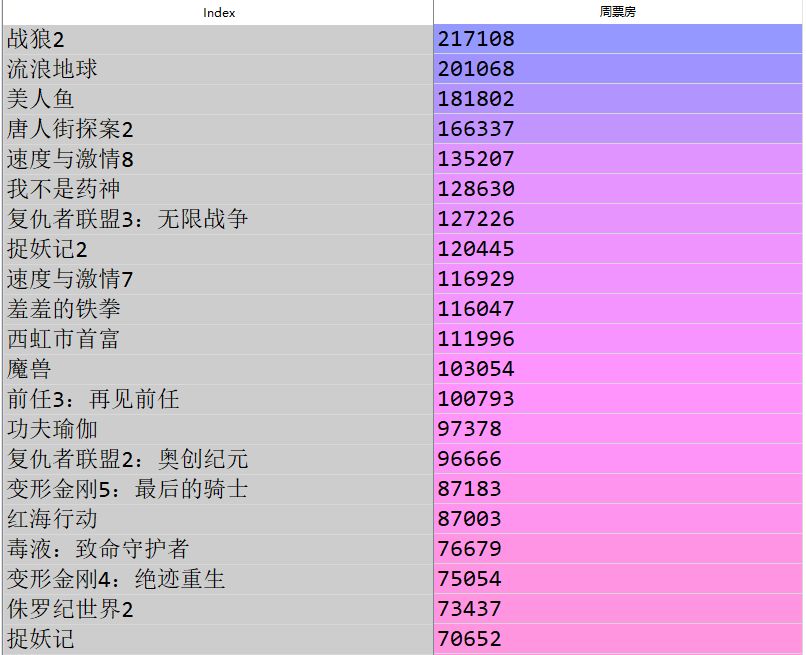The height and width of the screenshot is (655, 806).
Task: Click the value cell 111996
Action: pos(617,339)
